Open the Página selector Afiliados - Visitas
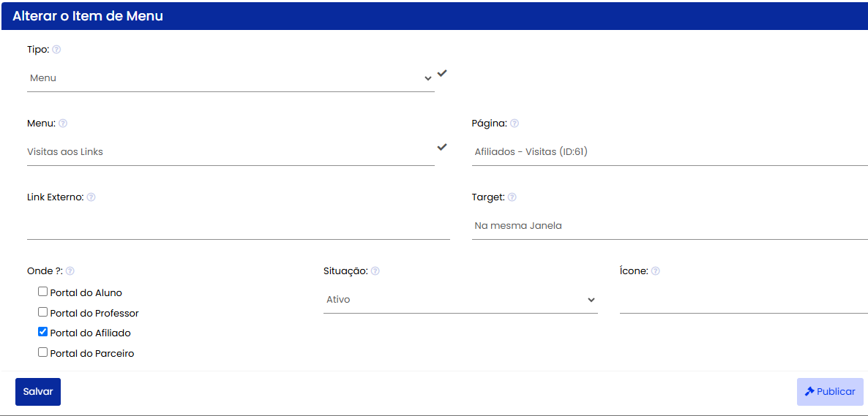868x416 pixels. (669, 151)
